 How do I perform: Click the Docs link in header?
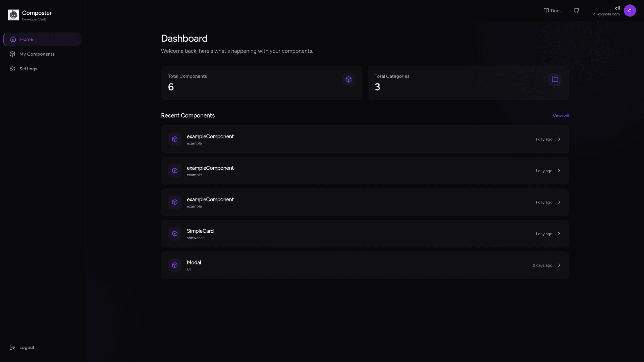pos(556,11)
